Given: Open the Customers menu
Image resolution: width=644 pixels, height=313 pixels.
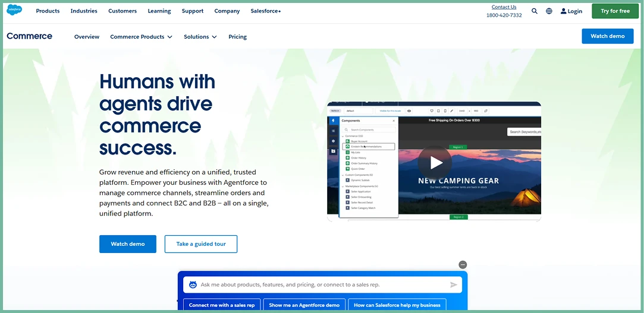Looking at the screenshot, I should [x=122, y=11].
